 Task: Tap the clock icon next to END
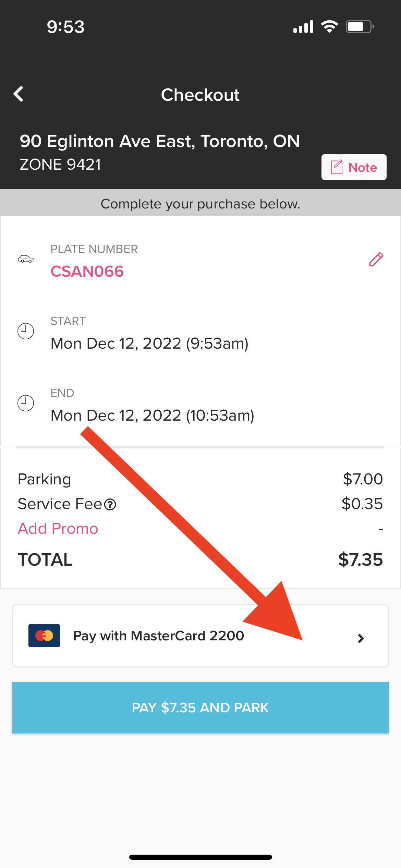point(26,403)
